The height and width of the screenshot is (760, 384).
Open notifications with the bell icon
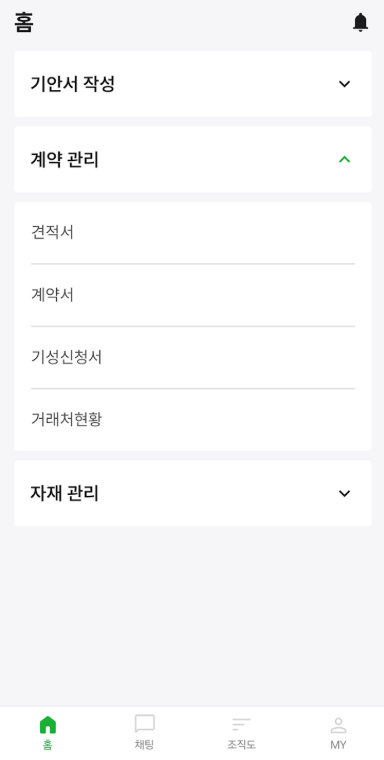360,22
